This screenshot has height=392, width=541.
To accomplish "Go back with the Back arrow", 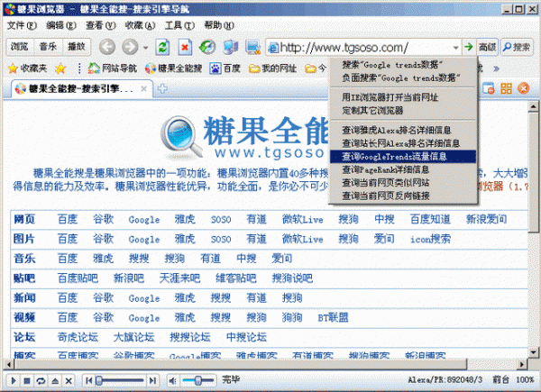I will point(107,47).
